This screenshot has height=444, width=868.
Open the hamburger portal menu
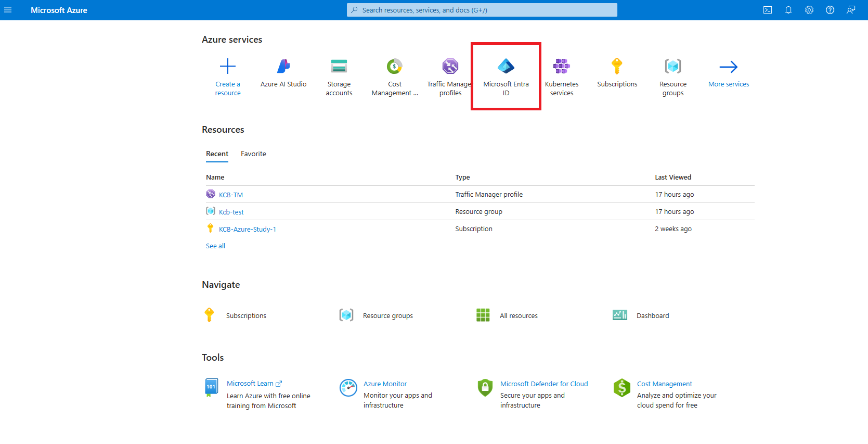pyautogui.click(x=8, y=10)
